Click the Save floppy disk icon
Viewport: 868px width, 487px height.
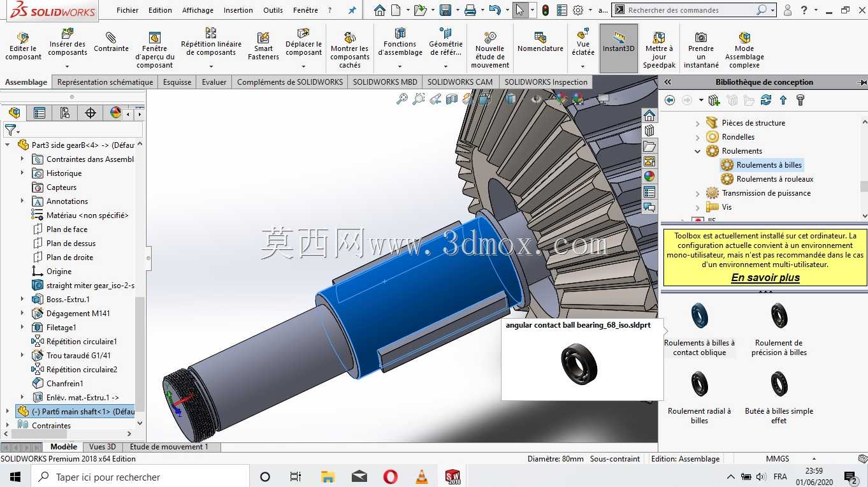pyautogui.click(x=445, y=10)
